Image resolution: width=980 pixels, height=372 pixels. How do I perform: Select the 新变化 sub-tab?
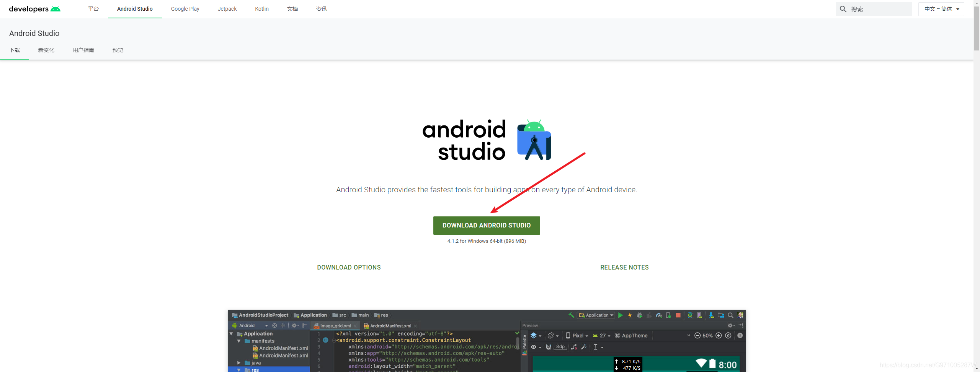[x=46, y=50]
